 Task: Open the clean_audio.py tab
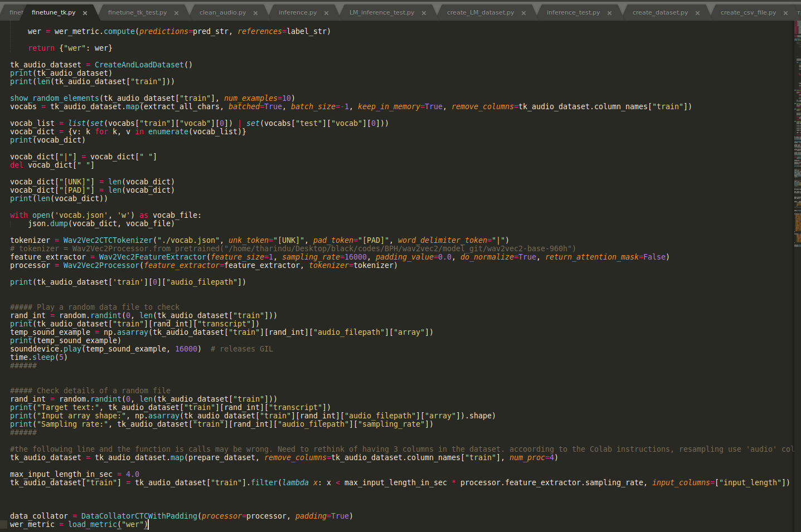pyautogui.click(x=222, y=12)
